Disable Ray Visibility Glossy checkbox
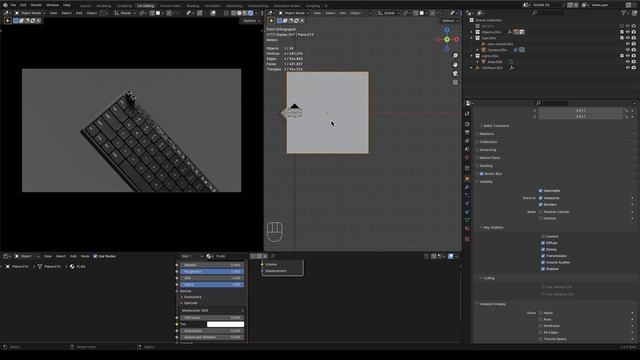The height and width of the screenshot is (360, 640). (x=543, y=249)
